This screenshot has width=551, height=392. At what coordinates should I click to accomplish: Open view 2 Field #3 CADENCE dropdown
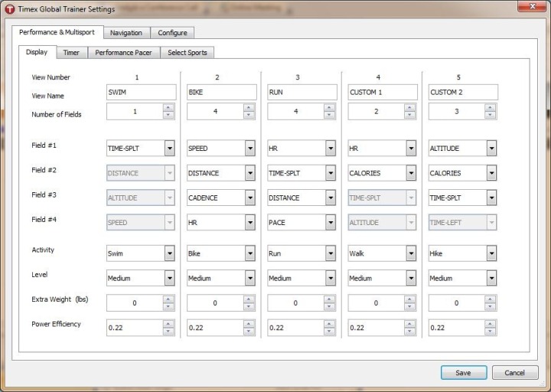(250, 198)
